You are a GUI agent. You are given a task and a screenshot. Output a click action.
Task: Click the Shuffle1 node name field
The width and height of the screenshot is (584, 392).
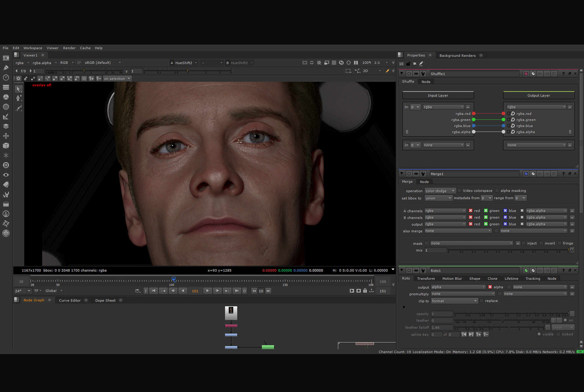pos(474,74)
